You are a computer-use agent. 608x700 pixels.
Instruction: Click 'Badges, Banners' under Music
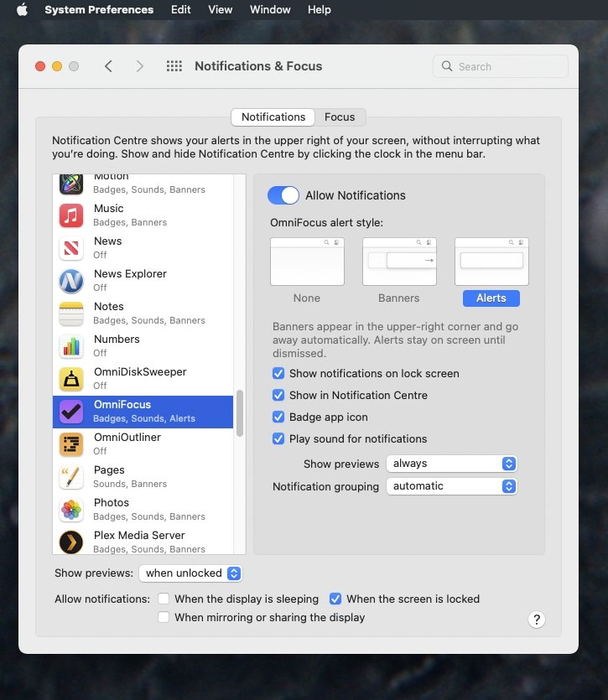(x=130, y=222)
